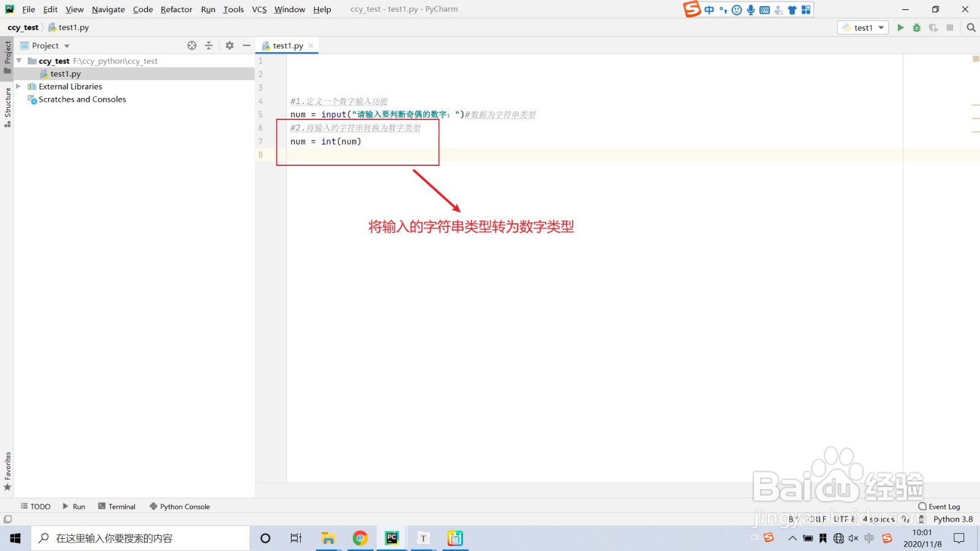Open the Run menu
The height and width of the screenshot is (551, 980).
(208, 9)
